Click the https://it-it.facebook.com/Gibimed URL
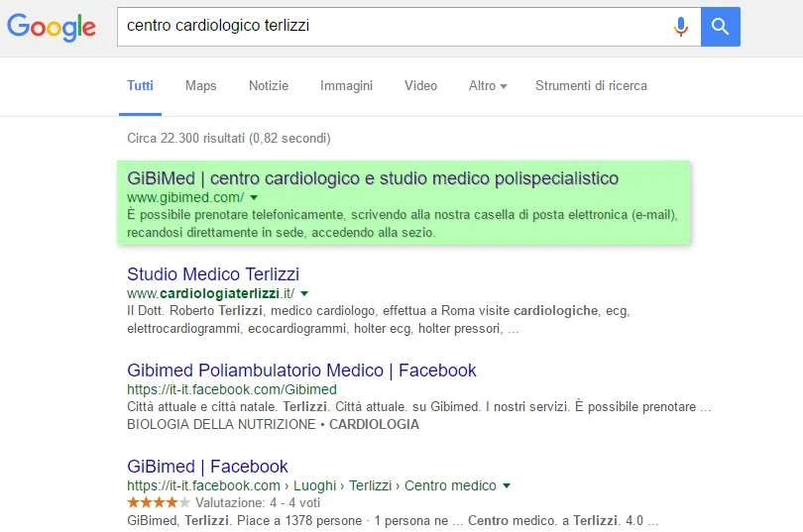 pyautogui.click(x=232, y=389)
